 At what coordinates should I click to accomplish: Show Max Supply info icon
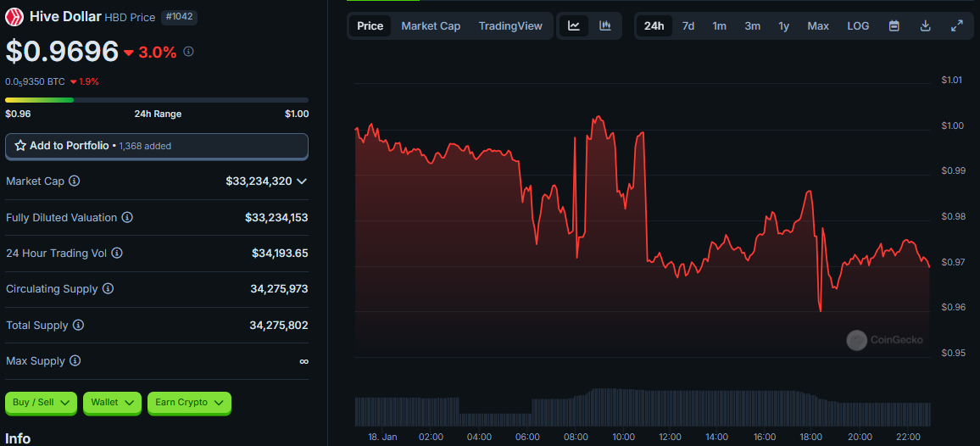[x=75, y=361]
